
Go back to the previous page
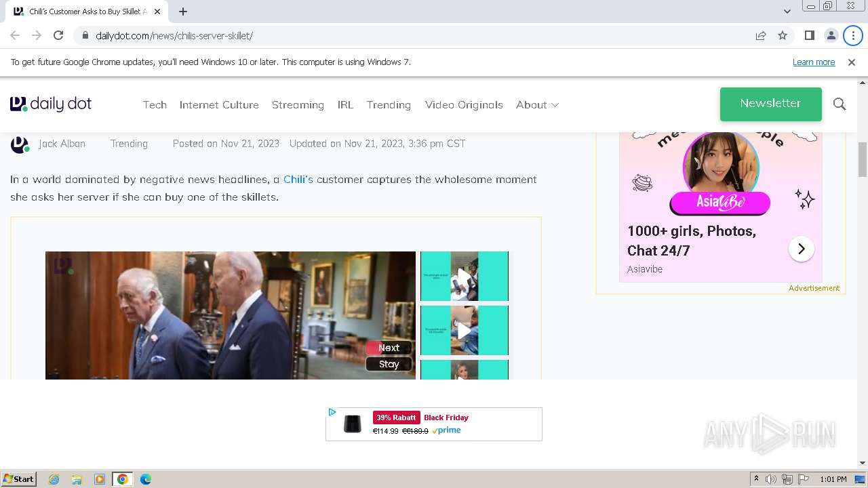(x=15, y=35)
